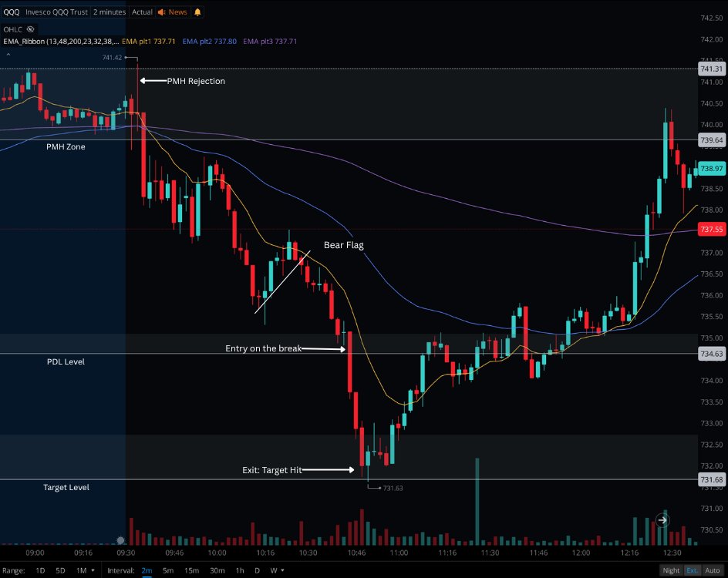Click the EMA plt1 737.71 value
The width and height of the screenshot is (728, 578).
149,42
